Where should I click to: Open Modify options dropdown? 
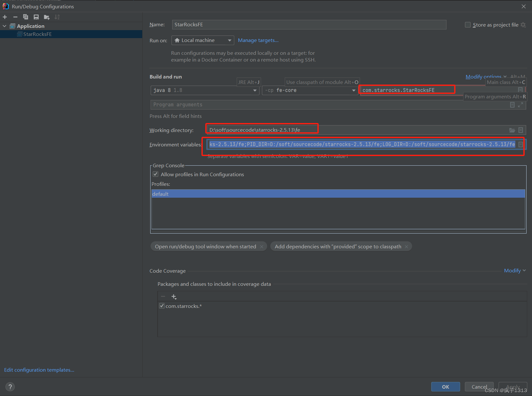pyautogui.click(x=486, y=77)
